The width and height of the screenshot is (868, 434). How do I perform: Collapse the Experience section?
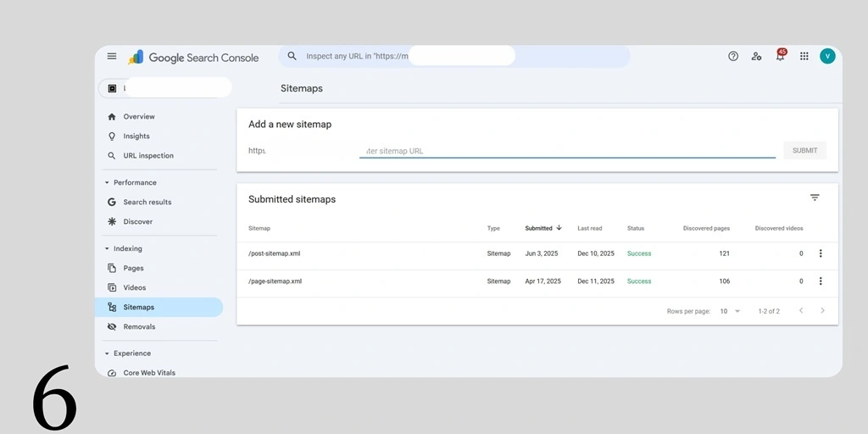pos(107,353)
